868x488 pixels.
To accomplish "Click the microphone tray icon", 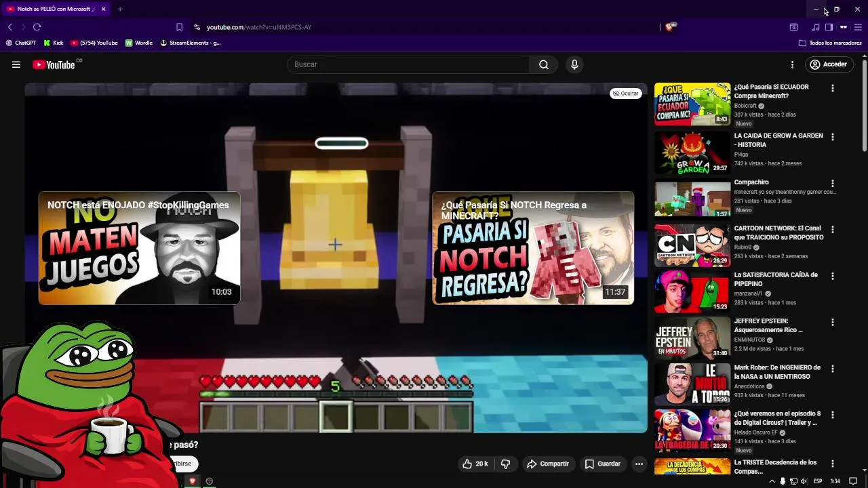I will tap(783, 481).
